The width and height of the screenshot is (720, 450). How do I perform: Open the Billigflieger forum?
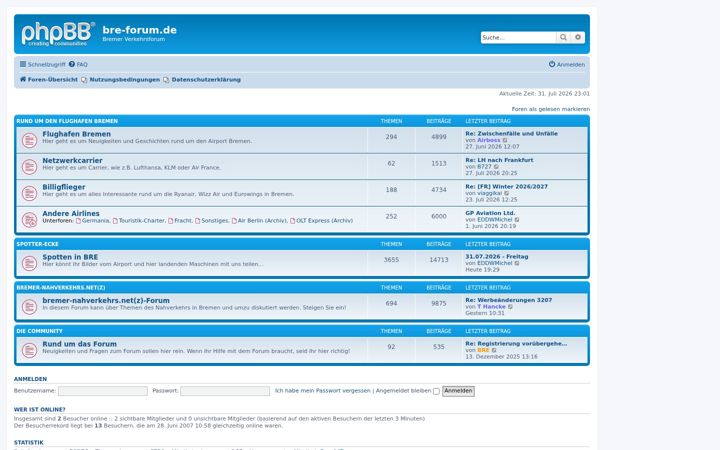point(64,187)
